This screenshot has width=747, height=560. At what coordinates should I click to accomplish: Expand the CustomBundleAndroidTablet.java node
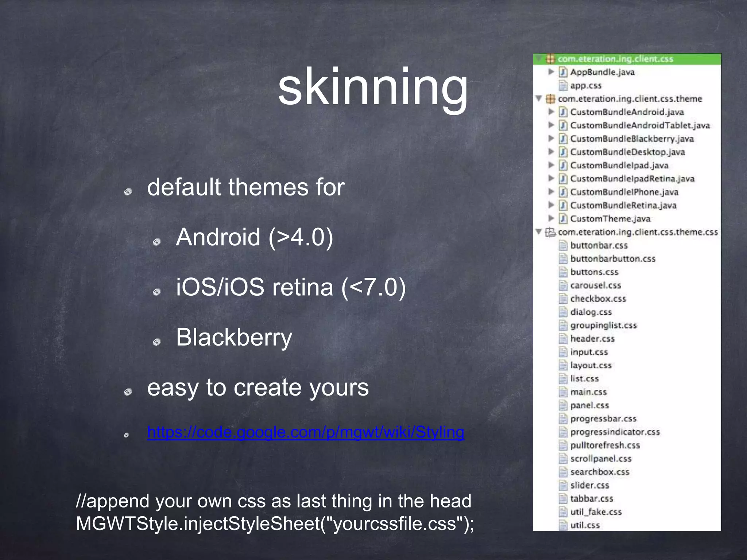click(551, 125)
